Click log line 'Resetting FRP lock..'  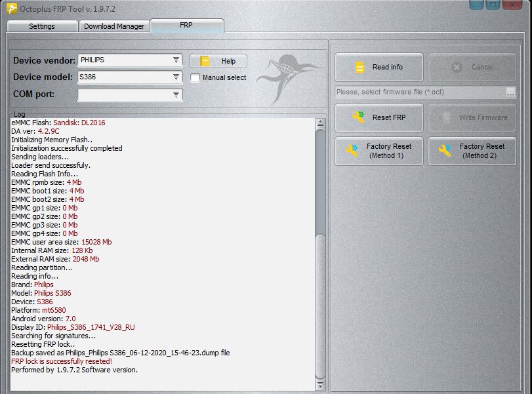click(x=43, y=344)
